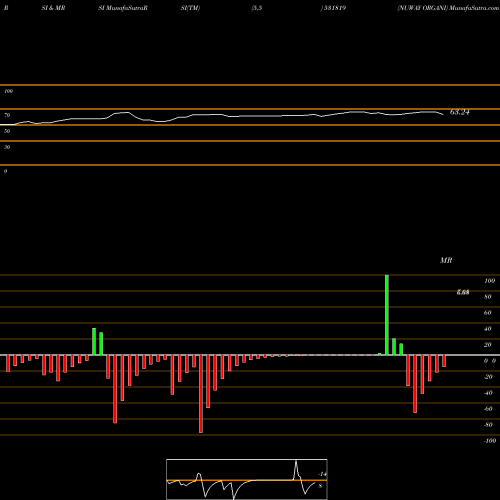Screen dimensions: 500x500
Task: Click the 60 label on MR axis
Action: [488, 313]
